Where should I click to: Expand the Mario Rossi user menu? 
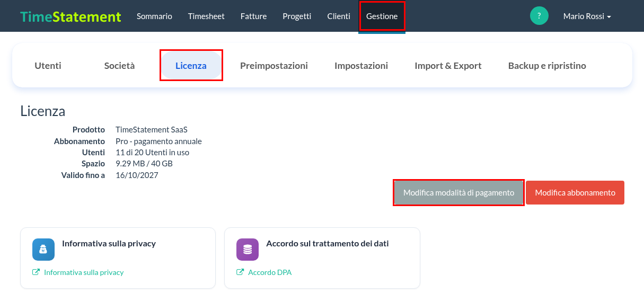587,16
